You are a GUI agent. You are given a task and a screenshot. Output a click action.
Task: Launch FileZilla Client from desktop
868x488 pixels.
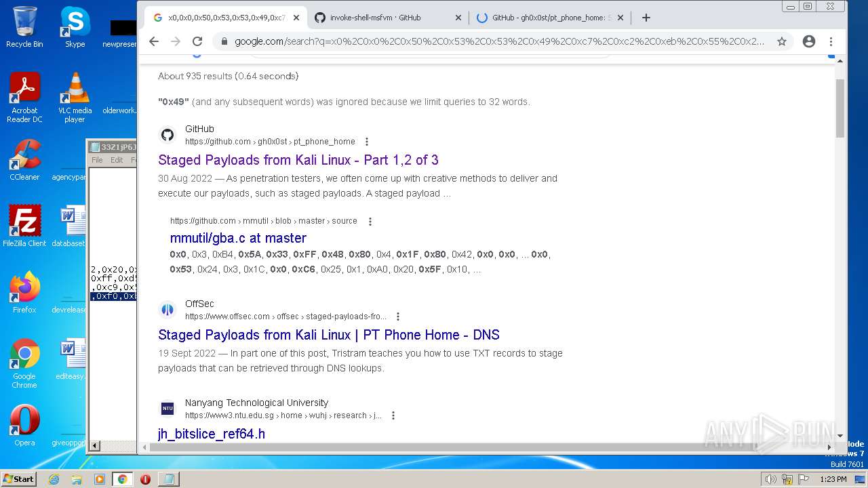coord(24,226)
